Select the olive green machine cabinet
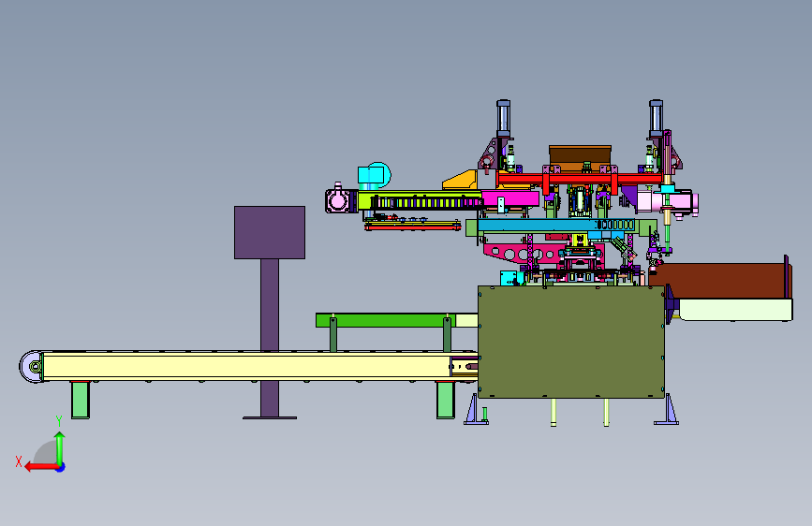This screenshot has height=526, width=812. pos(570,342)
